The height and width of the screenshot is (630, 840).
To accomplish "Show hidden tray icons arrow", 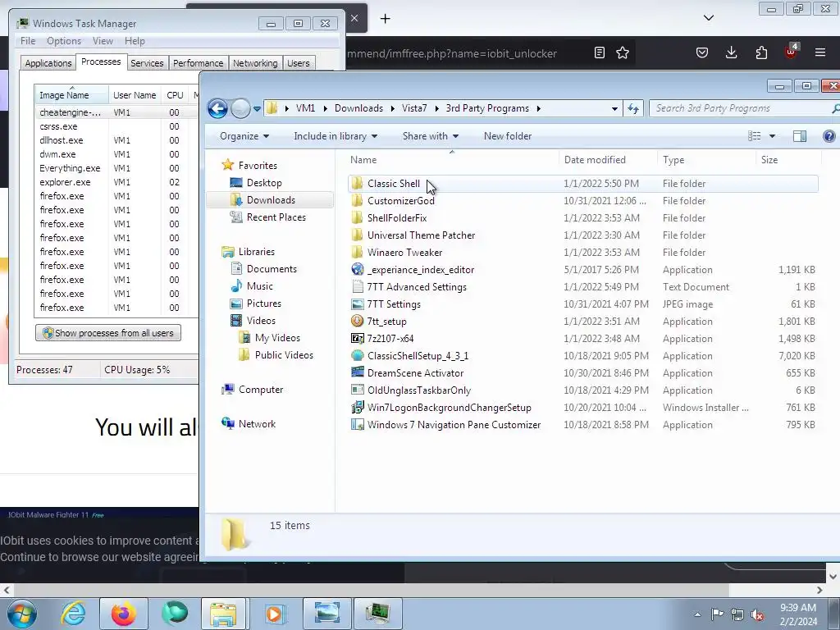I will [697, 614].
